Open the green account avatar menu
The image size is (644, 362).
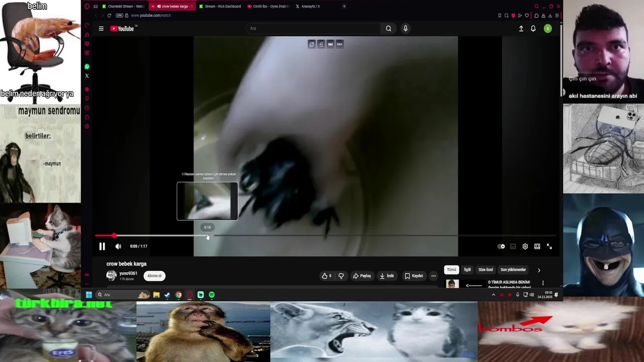[x=548, y=29]
